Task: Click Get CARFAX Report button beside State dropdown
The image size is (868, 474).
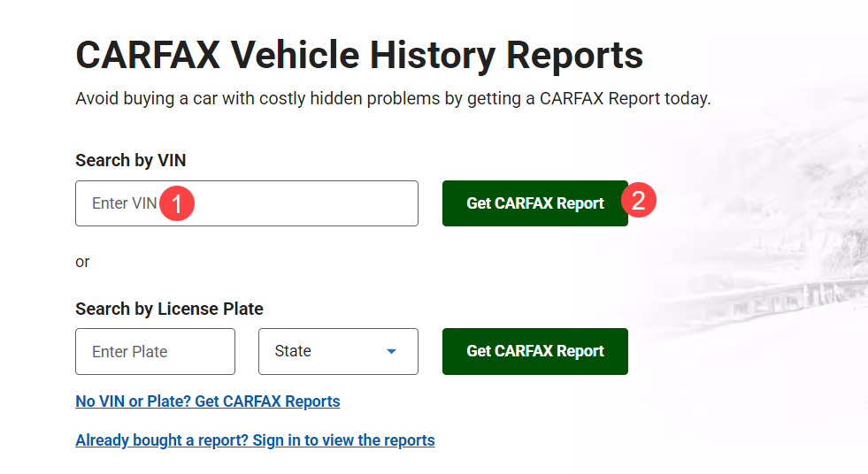Action: (534, 351)
